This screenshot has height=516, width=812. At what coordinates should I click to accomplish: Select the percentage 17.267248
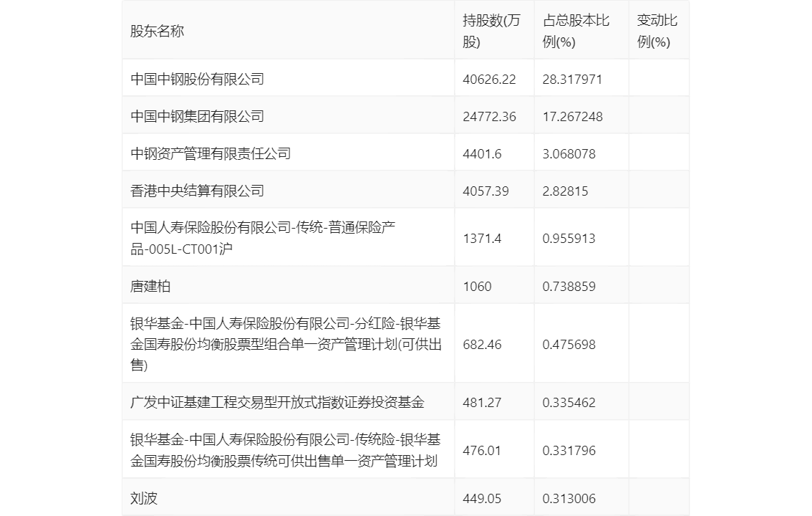pyautogui.click(x=572, y=117)
